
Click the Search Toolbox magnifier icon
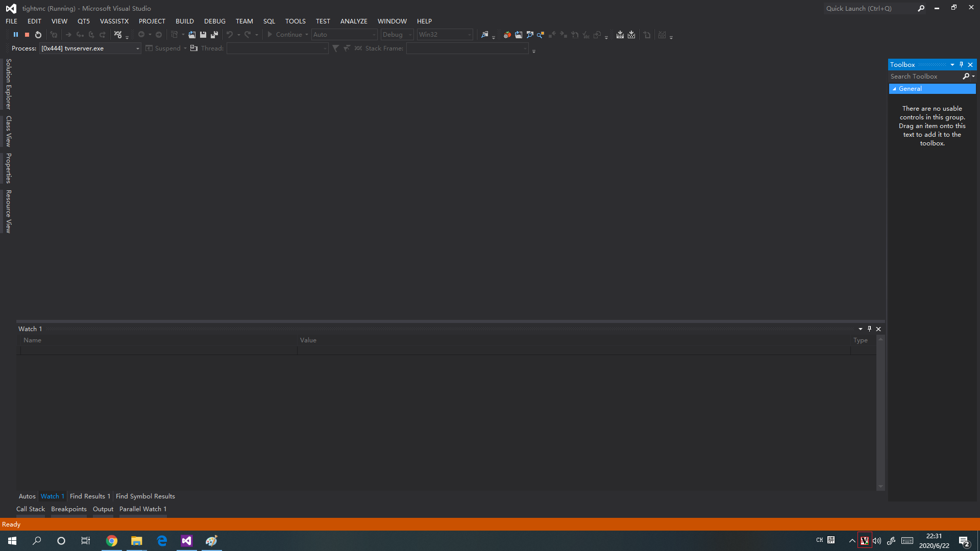(x=966, y=76)
